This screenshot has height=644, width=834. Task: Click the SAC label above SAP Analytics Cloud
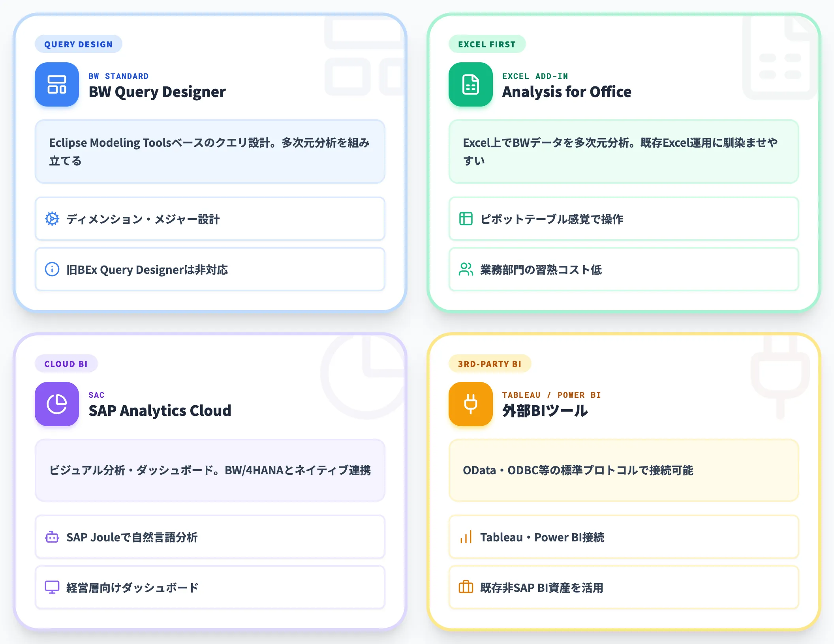pos(96,395)
